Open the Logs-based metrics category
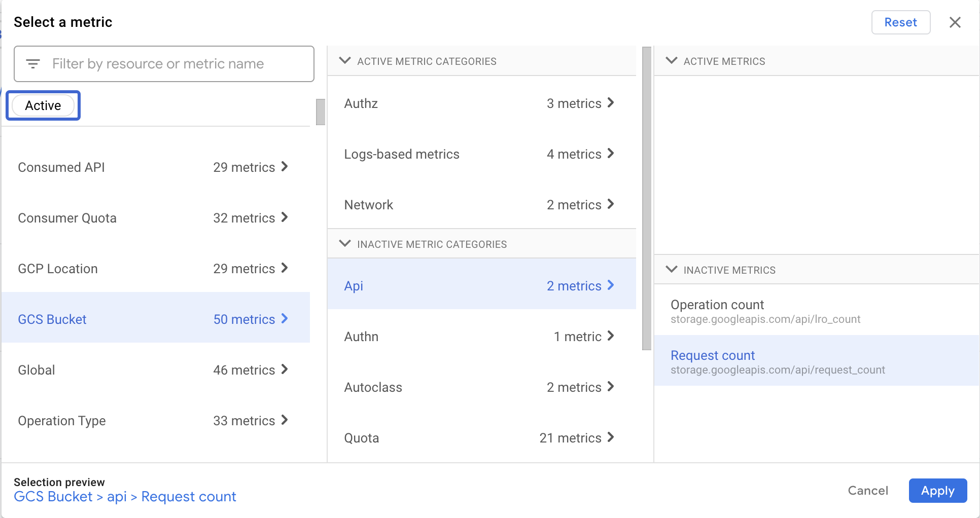 pos(481,154)
